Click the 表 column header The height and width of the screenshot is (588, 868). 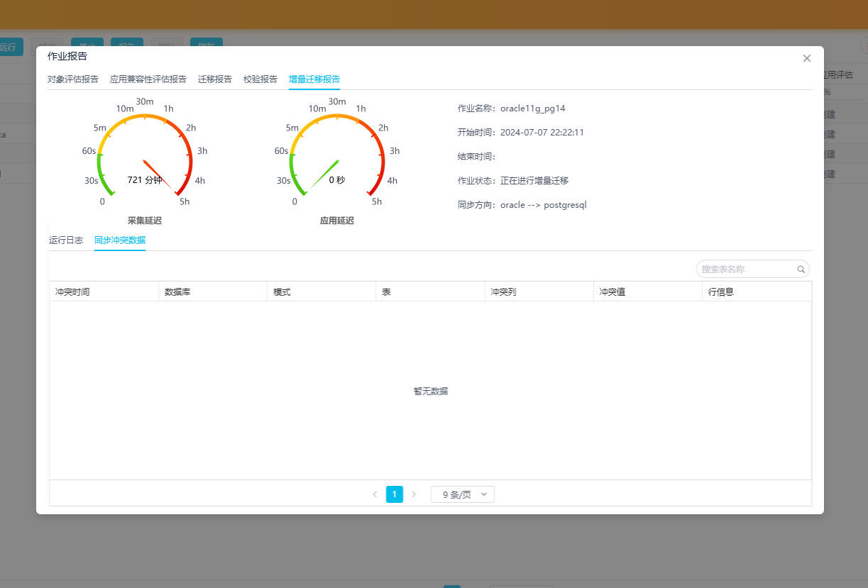430,292
